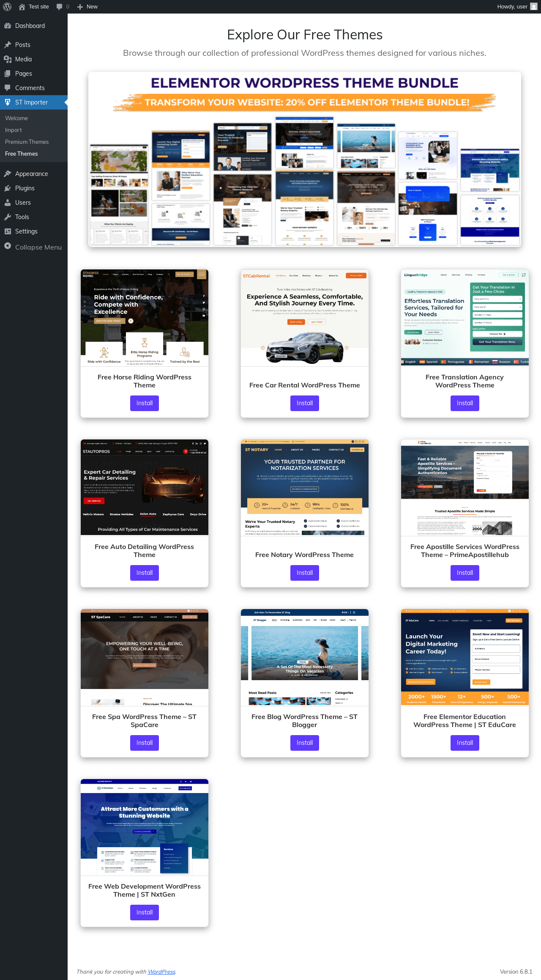Click the ST Notary theme preview image
The width and height of the screenshot is (541, 980).
coord(305,488)
